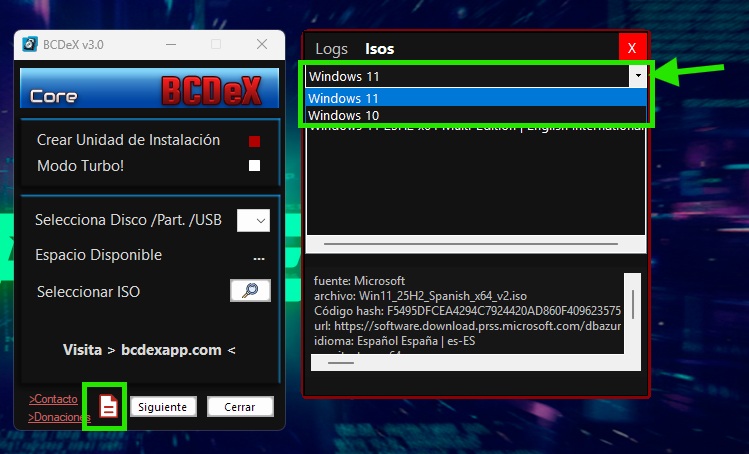Open the ISO search magnifier button
Screen dimensions: 749x454
pos(250,291)
